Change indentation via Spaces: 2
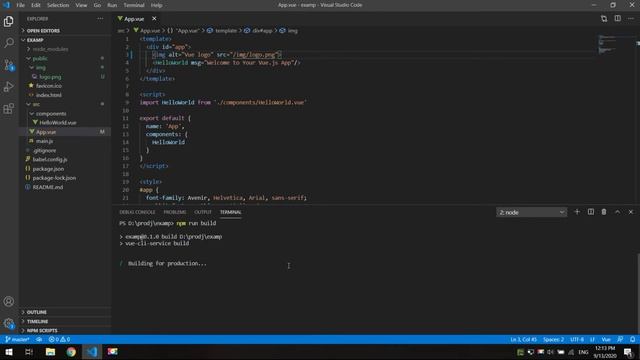This screenshot has width=640, height=360. pos(553,340)
